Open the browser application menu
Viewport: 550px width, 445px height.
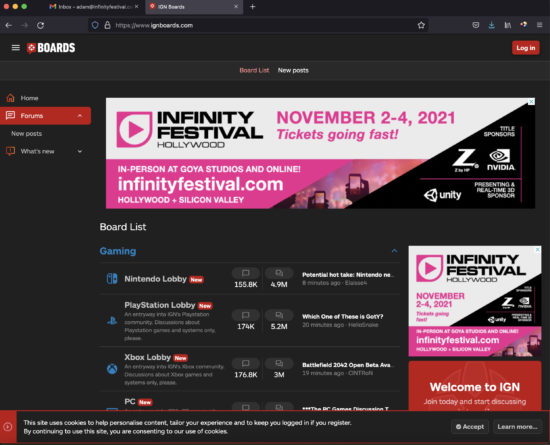[x=539, y=25]
